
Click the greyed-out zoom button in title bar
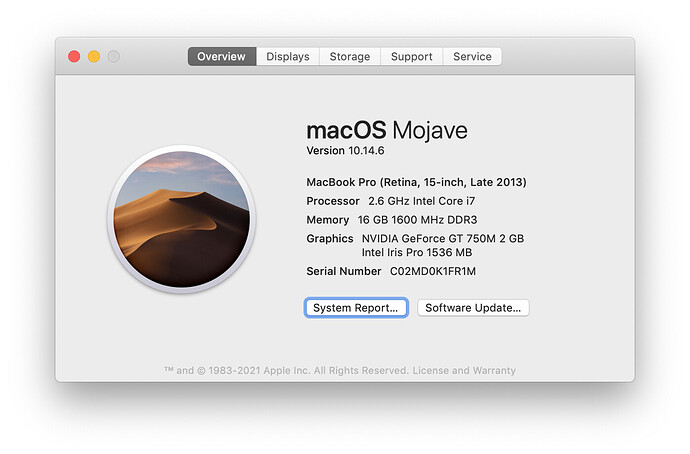pos(114,56)
